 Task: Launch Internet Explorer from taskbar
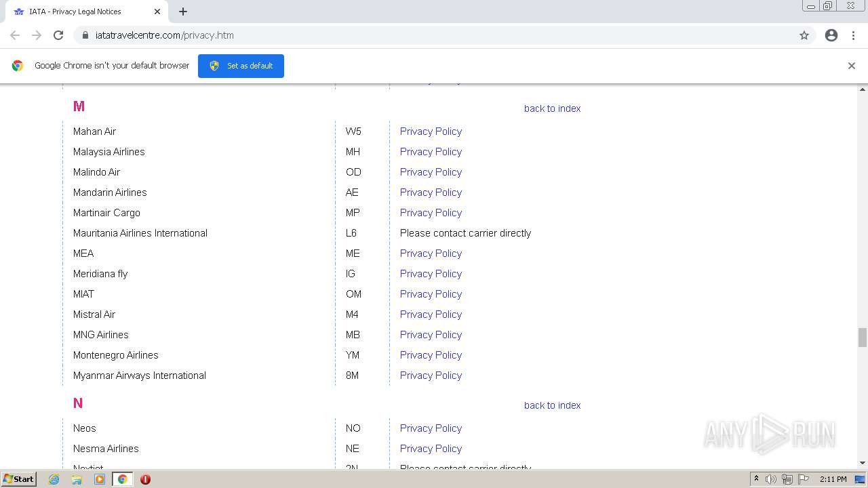(54, 479)
